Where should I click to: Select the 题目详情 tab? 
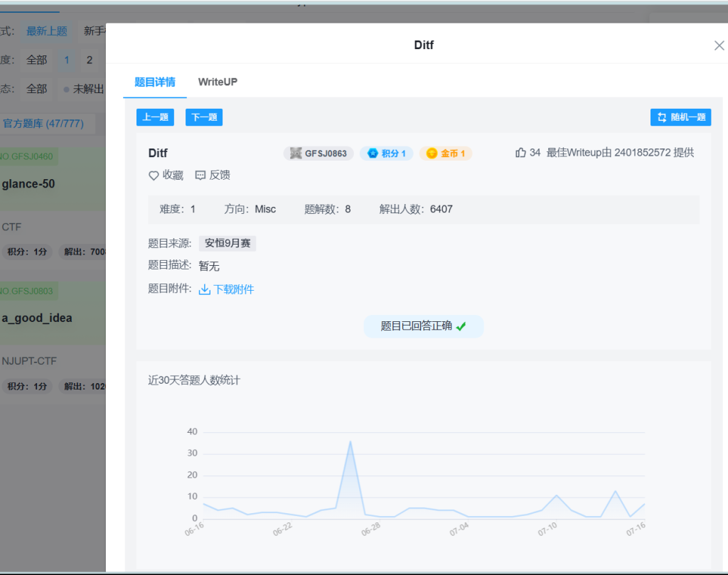tap(155, 82)
